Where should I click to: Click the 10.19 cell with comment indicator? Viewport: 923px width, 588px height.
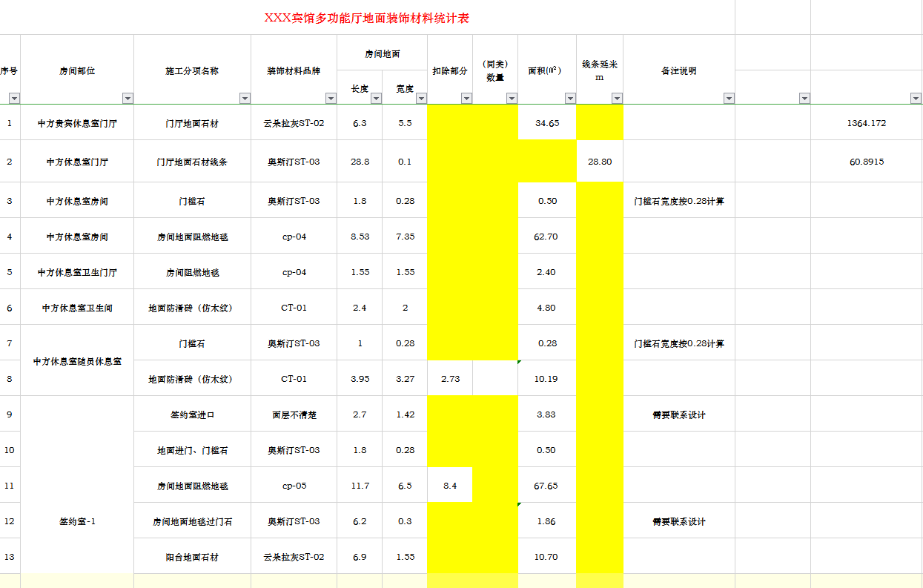pyautogui.click(x=546, y=378)
